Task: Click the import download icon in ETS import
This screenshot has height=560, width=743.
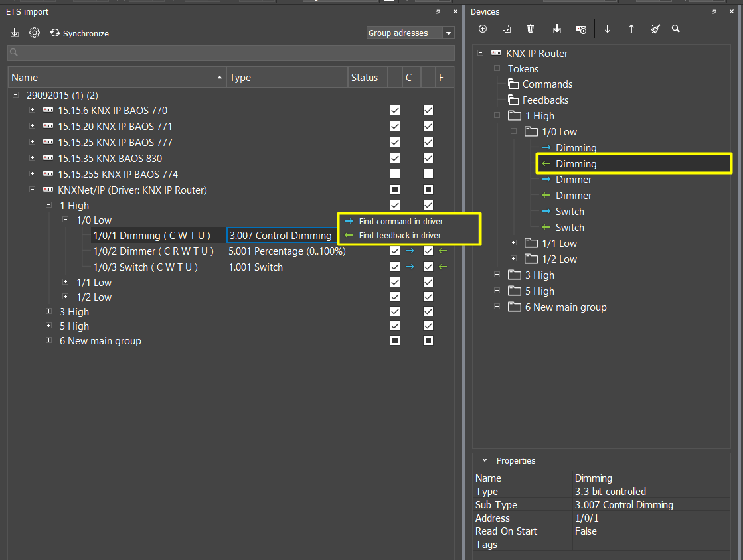Action: 15,33
